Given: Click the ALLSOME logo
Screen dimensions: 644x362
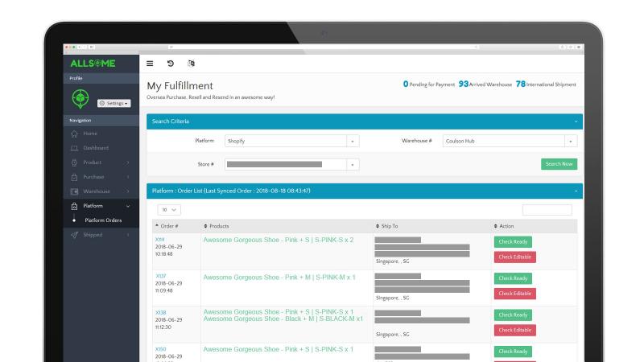Looking at the screenshot, I should (93, 64).
